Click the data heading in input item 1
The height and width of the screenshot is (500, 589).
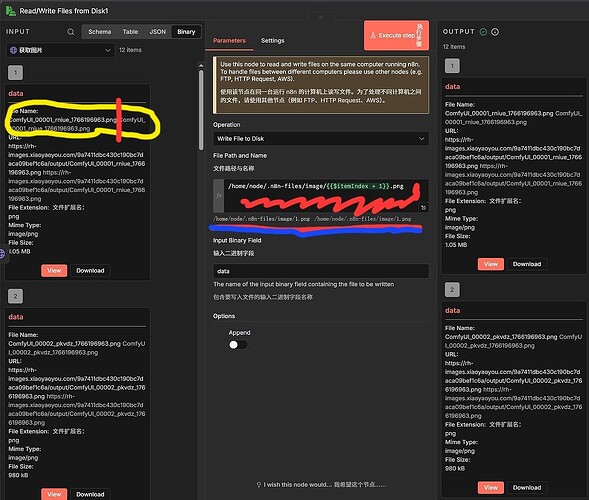tap(16, 93)
